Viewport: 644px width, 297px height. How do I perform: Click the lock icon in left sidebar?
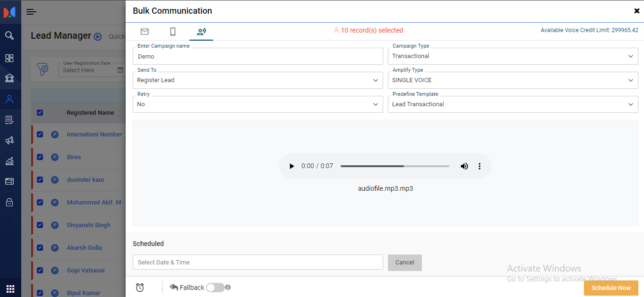coord(9,202)
